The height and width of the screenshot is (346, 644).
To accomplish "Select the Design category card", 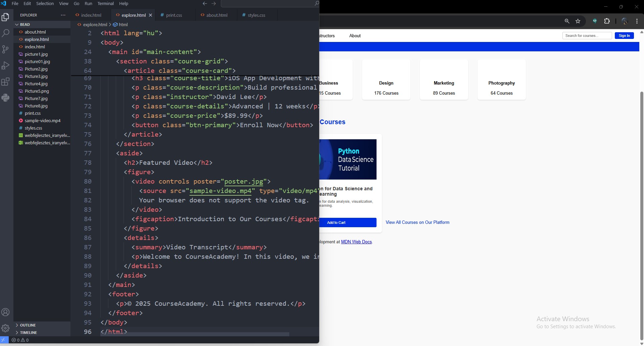I will 386,80.
